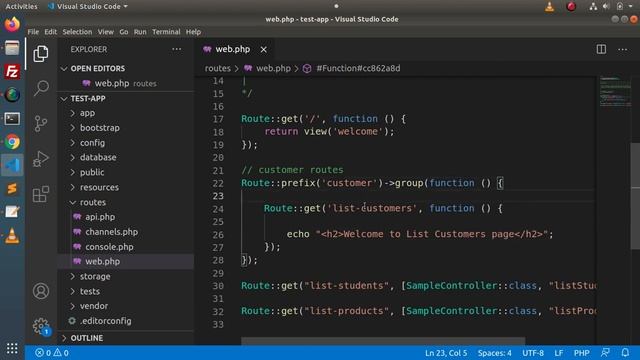Click routes breadcrumb segment
Screen dimensions: 640x360
click(218, 69)
